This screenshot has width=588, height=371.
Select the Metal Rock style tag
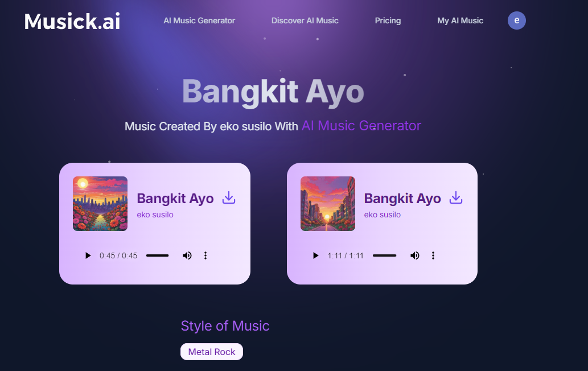212,352
